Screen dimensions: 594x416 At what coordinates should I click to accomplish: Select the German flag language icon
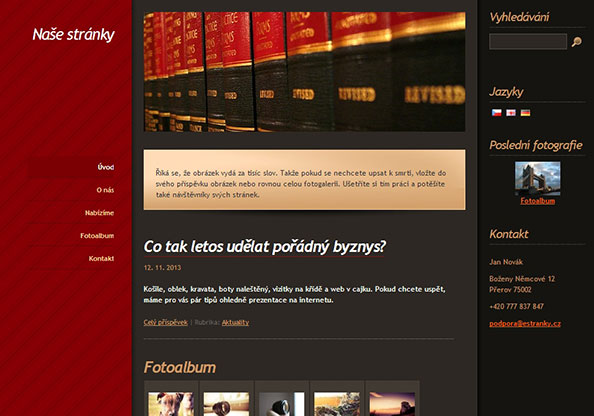pos(525,113)
